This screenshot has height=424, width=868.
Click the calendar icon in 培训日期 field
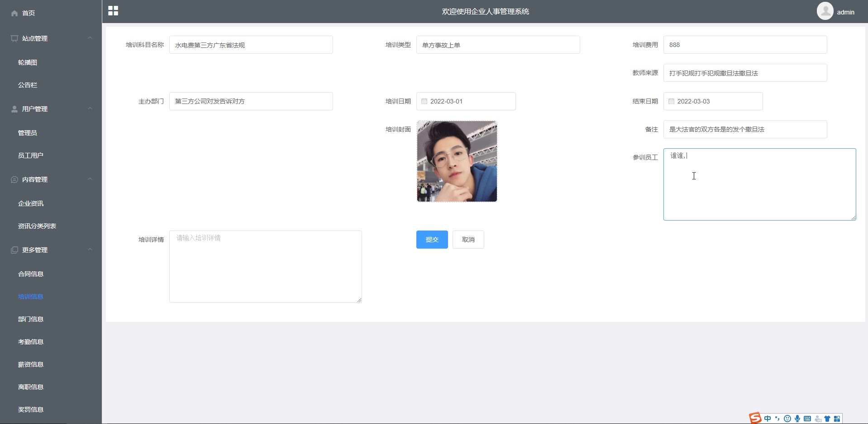coord(424,101)
